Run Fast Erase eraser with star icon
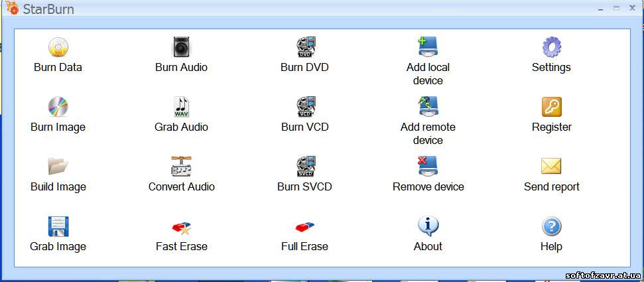 (181, 228)
